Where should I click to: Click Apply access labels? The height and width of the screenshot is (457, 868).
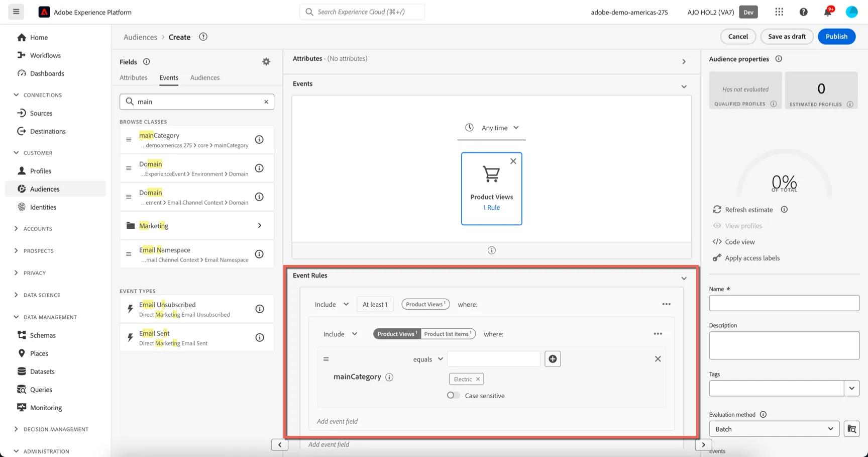[746, 258]
